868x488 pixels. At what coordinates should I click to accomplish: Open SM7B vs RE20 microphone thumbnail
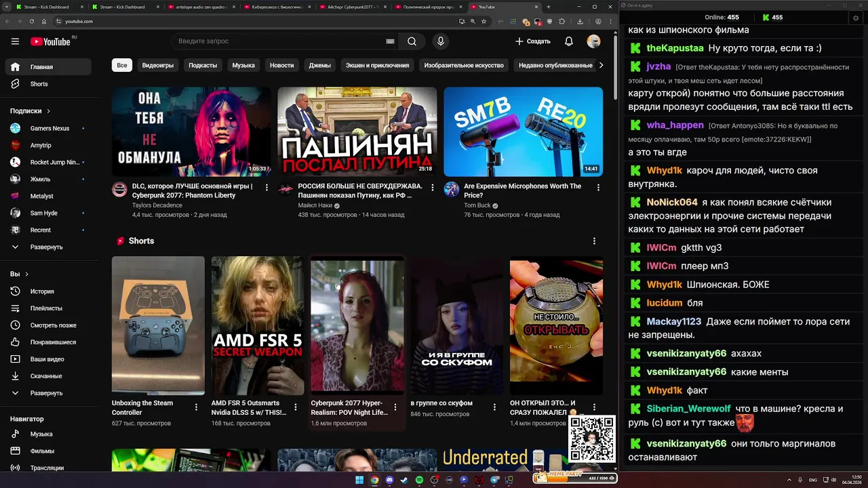(x=524, y=131)
